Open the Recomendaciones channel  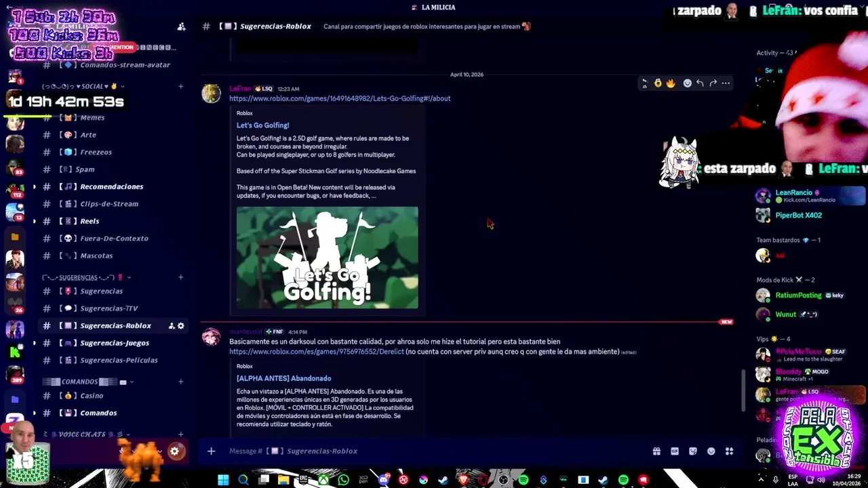[x=113, y=186]
